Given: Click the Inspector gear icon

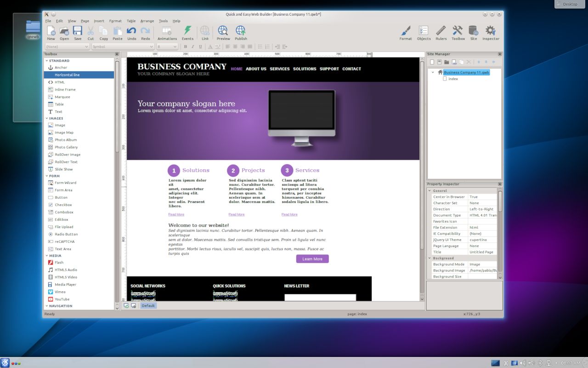Looking at the screenshot, I should coord(491,33).
